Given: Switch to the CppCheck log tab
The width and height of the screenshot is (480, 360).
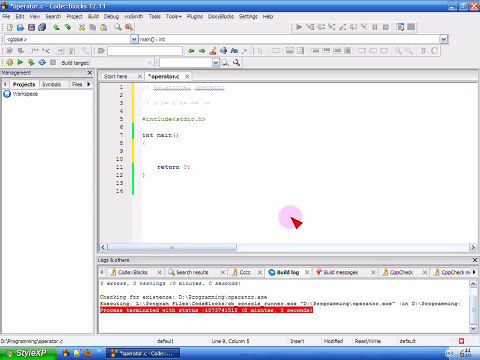Looking at the screenshot, I should 402,272.
